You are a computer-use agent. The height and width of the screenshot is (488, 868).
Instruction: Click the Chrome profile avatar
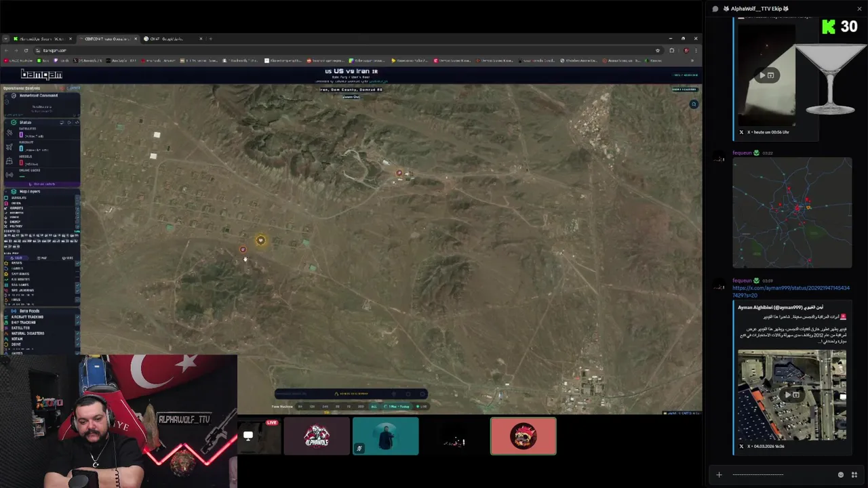[x=686, y=50]
